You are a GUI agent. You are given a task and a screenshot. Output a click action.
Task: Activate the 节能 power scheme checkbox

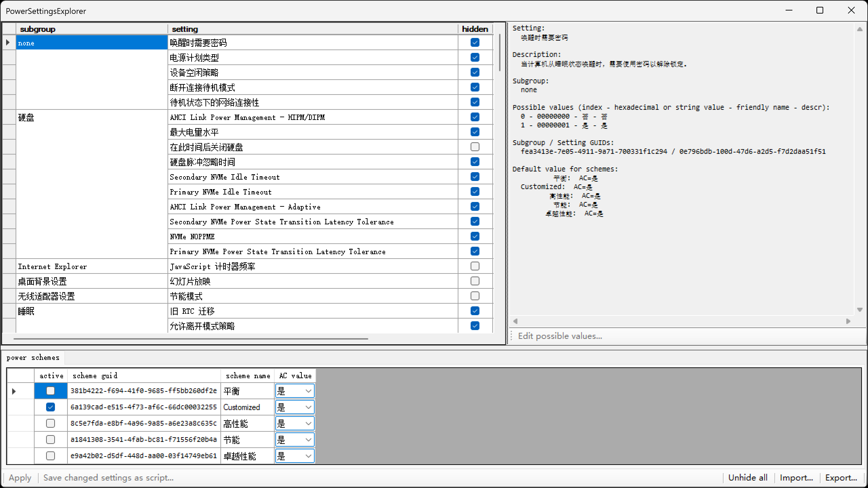click(x=51, y=440)
